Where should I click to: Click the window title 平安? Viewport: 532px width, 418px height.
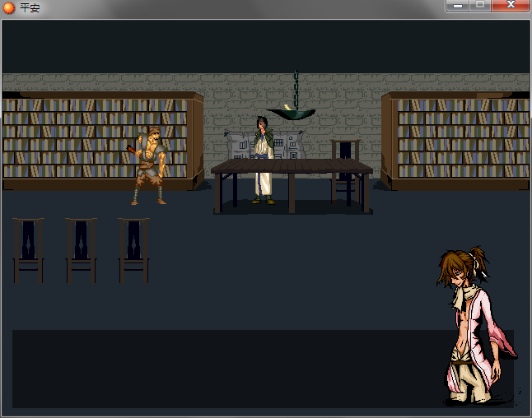tap(30, 7)
